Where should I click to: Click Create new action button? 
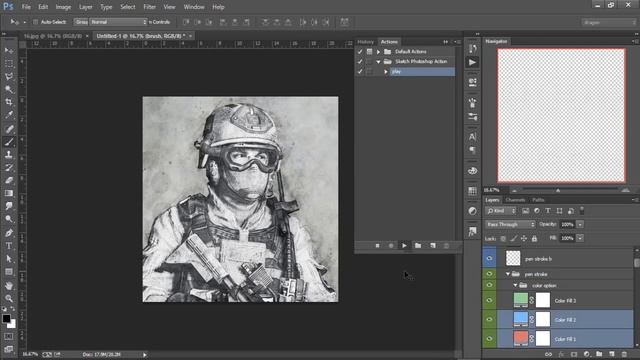click(x=433, y=246)
